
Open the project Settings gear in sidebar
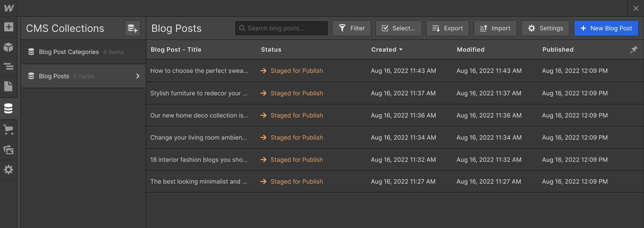(9, 169)
